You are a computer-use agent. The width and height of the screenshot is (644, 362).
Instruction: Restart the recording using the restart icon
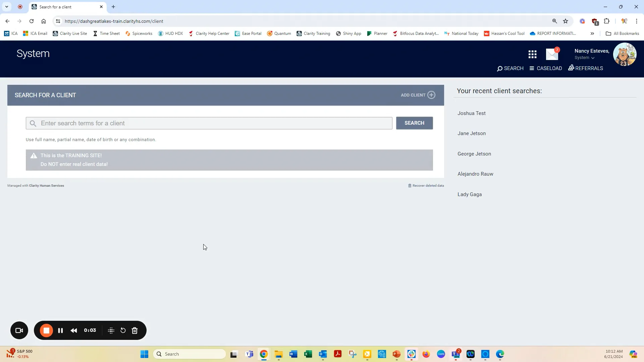click(122, 330)
